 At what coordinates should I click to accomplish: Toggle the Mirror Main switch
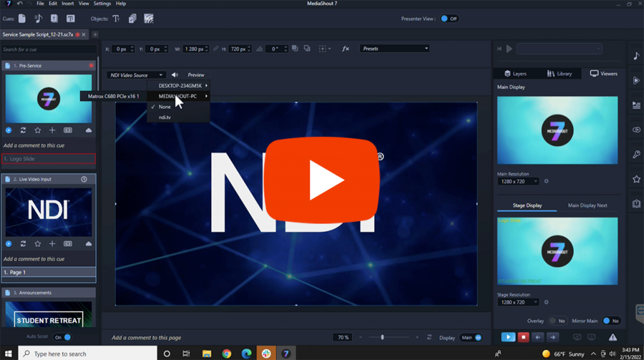611,321
